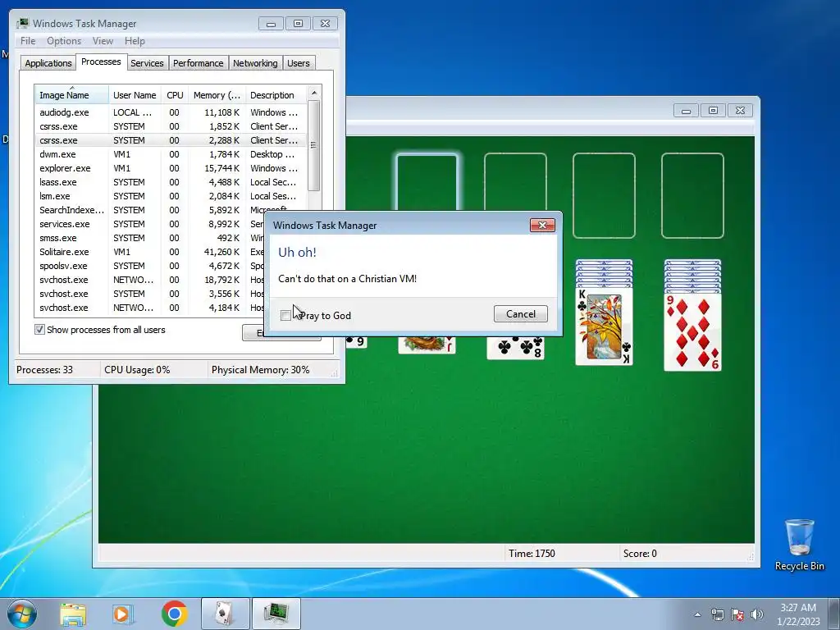Close the Uh oh error dialog

(542, 225)
